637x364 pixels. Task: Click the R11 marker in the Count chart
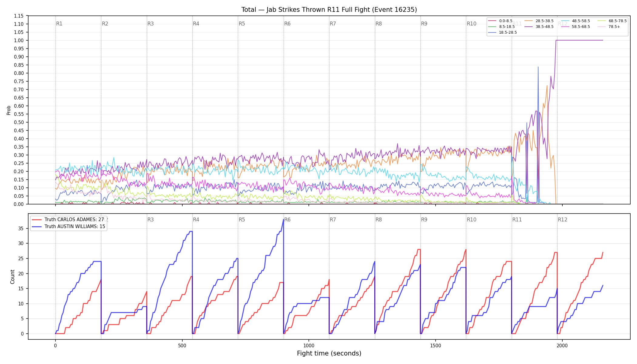[517, 220]
